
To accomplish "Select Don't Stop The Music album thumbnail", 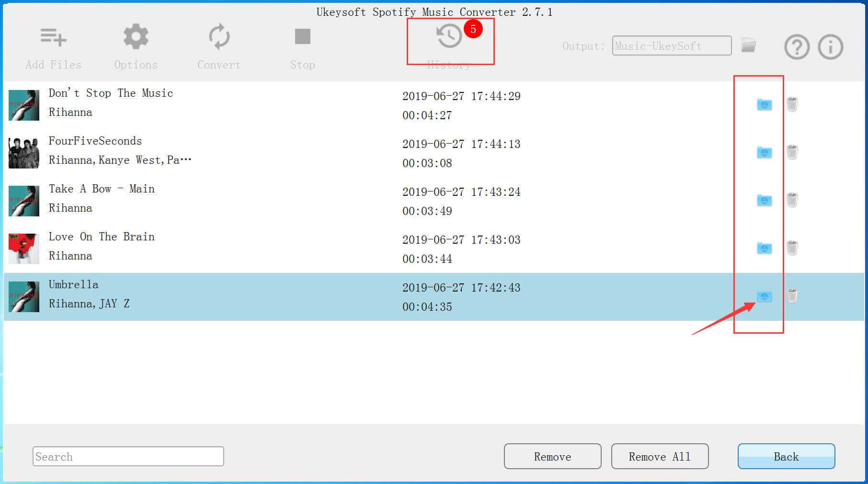I will pos(24,105).
